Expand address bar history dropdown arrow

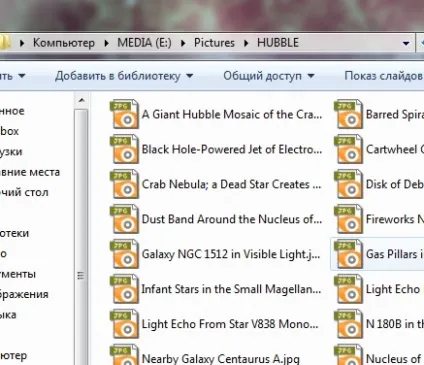pyautogui.click(x=406, y=43)
